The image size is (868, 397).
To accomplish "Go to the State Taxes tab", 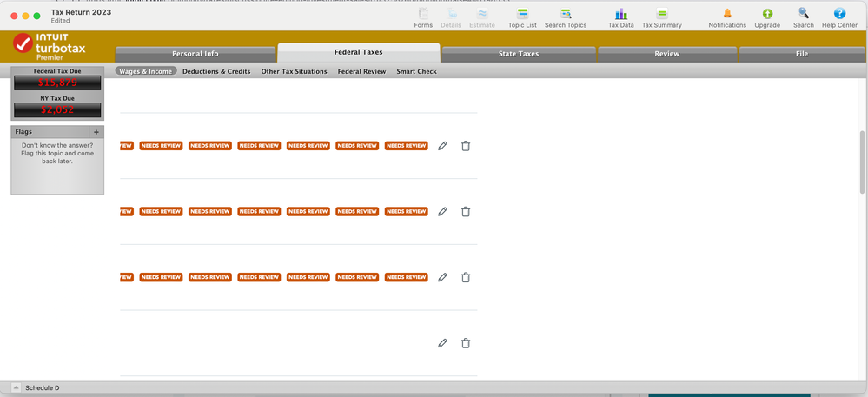I will tap(518, 54).
